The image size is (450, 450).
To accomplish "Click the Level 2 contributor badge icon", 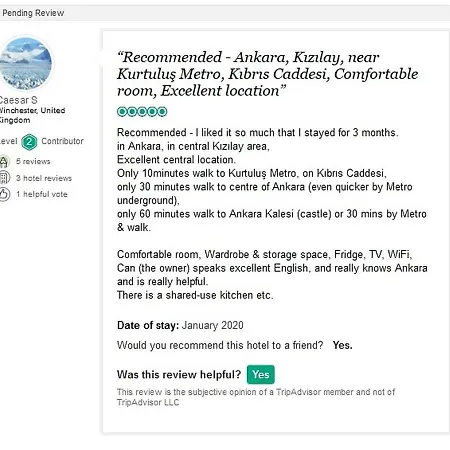I will 29,142.
